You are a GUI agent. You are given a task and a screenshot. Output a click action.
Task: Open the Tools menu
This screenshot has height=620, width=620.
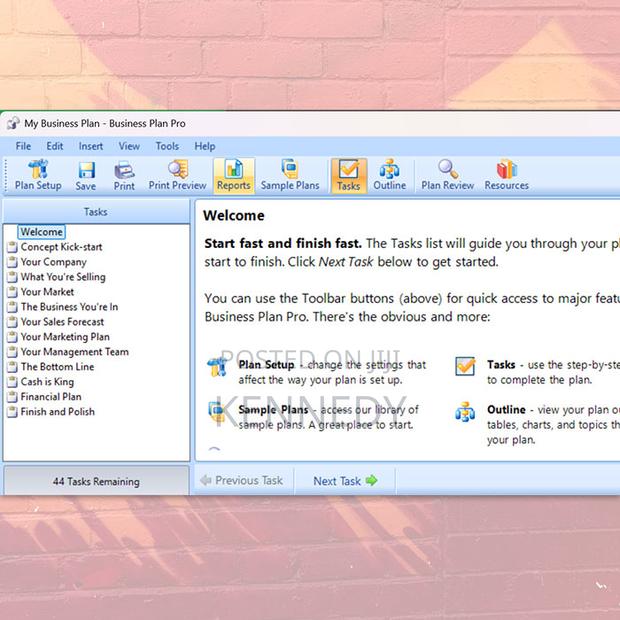pyautogui.click(x=167, y=146)
